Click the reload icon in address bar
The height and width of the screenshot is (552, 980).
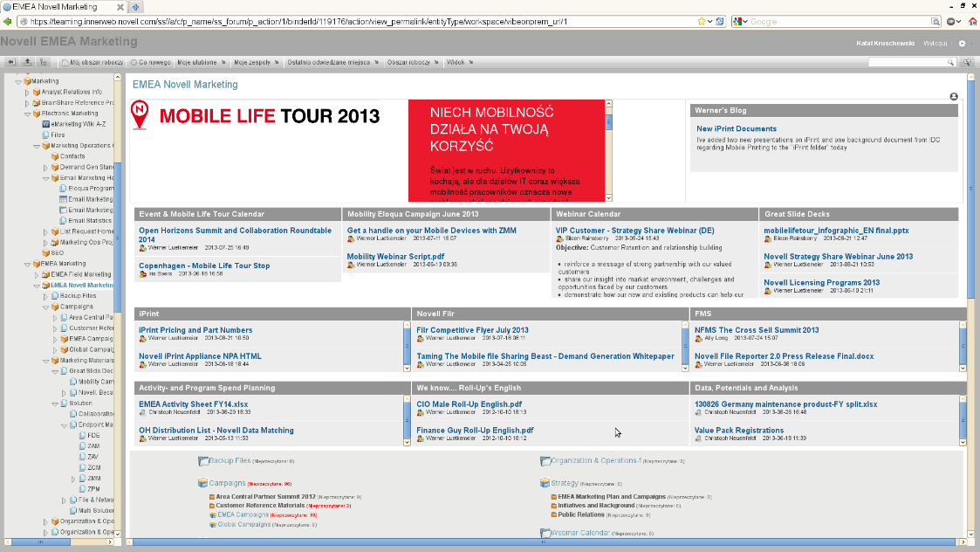720,21
